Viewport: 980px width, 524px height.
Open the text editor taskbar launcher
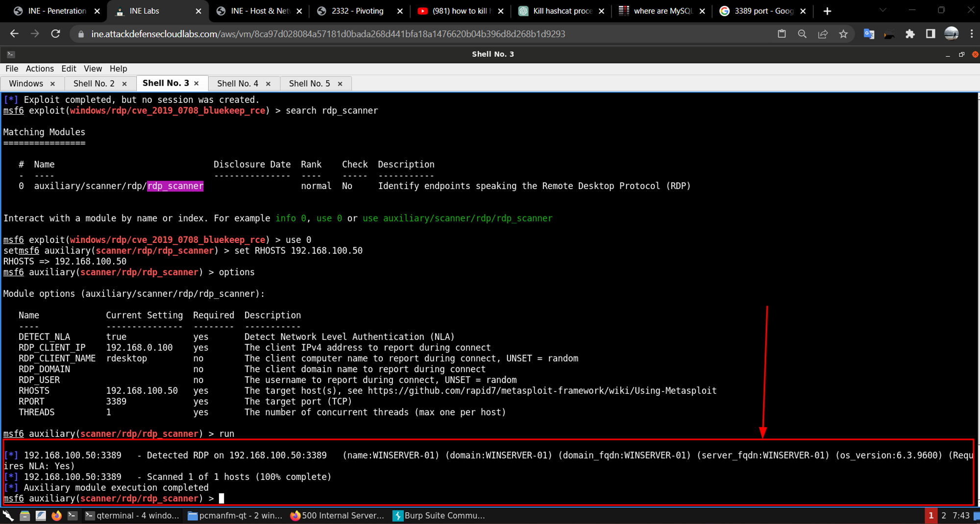(41, 515)
